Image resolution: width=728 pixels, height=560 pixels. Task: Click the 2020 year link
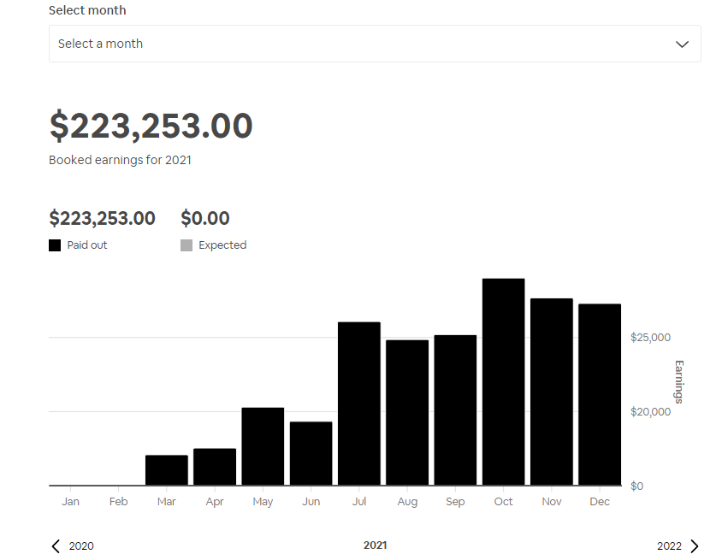[x=81, y=546]
